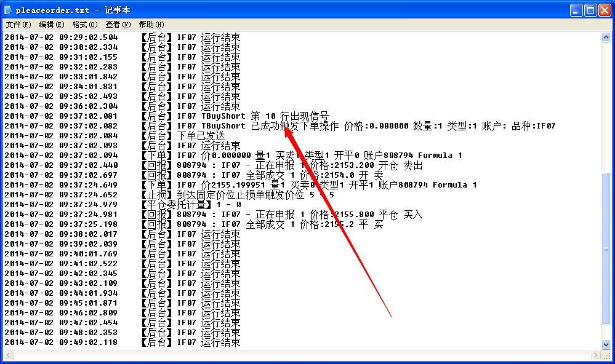Viewport: 615px width, 364px height.
Task: Click the line with timestamp 09:48:02.353
Action: click(123, 333)
